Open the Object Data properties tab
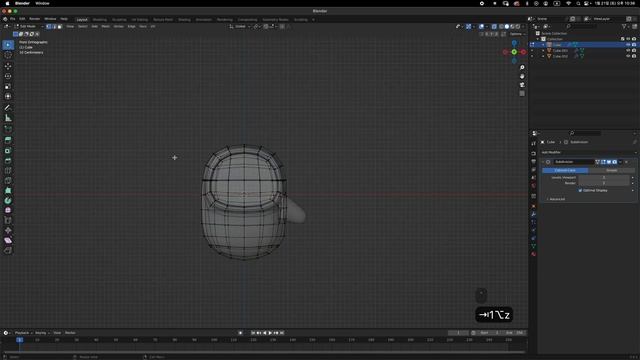Viewport: 640px width, 360px height. point(533,246)
